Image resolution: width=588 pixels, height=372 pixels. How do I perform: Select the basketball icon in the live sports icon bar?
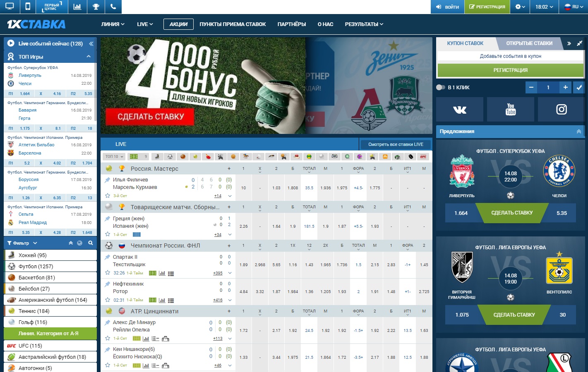pos(182,157)
